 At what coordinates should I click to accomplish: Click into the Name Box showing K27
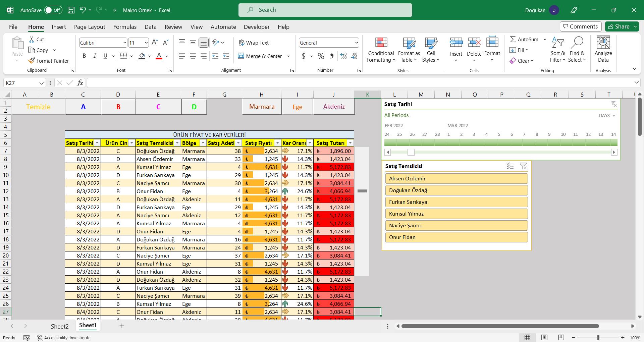point(21,83)
